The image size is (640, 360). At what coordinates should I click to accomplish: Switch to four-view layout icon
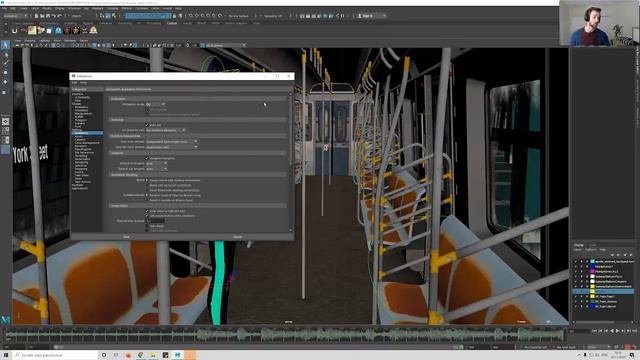coord(5,131)
